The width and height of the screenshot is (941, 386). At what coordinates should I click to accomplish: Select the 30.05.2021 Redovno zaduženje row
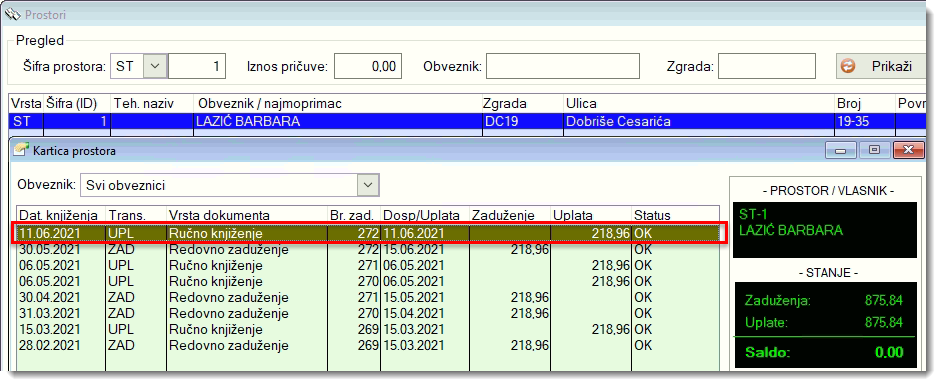[x=368, y=249]
